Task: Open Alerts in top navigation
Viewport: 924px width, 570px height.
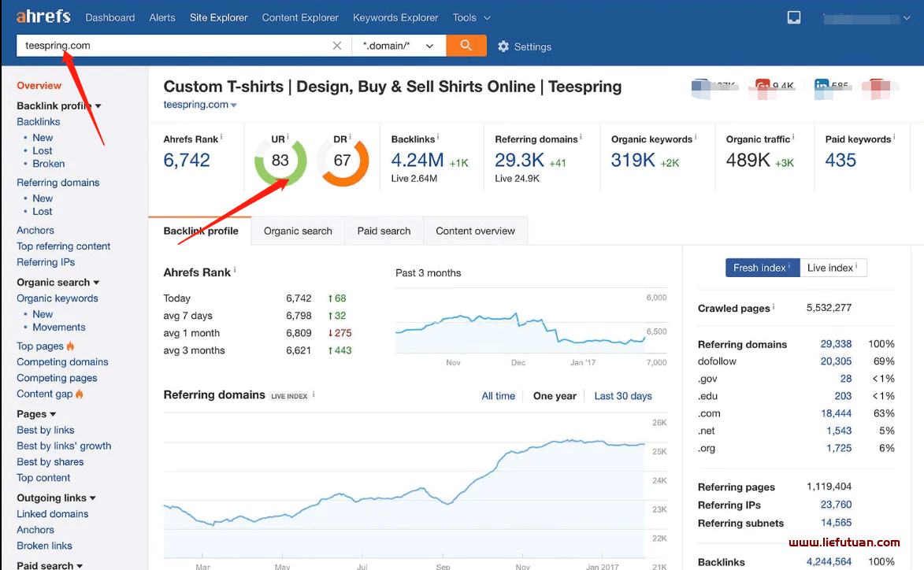Action: 162,17
